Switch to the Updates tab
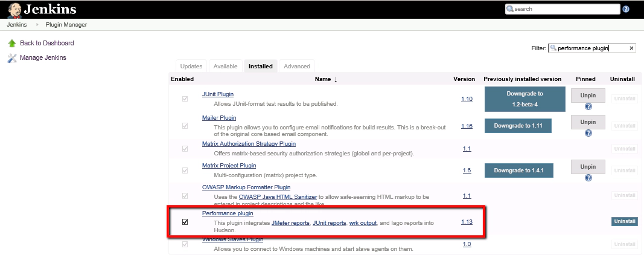 click(191, 67)
